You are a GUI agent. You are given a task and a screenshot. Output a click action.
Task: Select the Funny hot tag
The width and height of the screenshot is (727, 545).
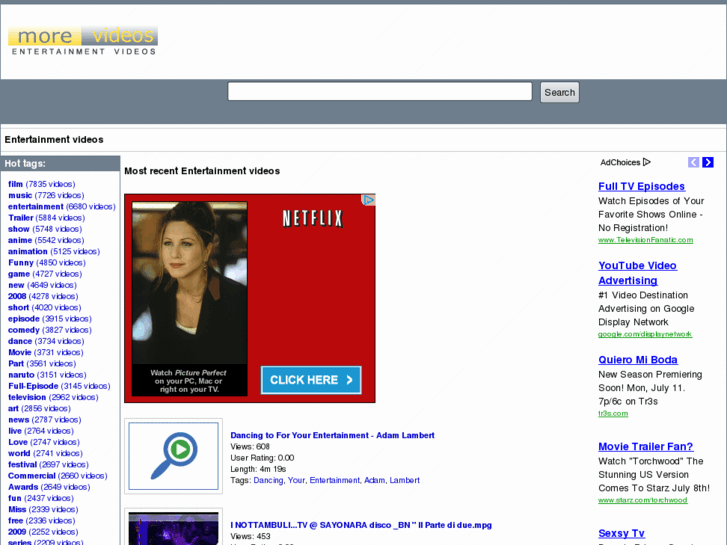tap(20, 263)
